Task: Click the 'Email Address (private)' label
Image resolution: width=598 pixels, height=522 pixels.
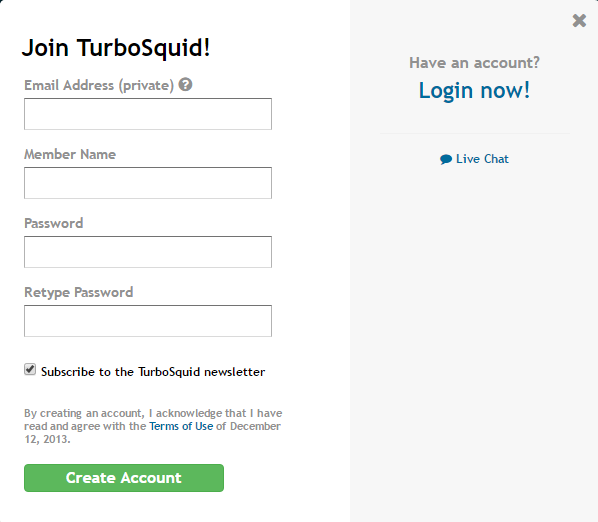Action: (x=99, y=85)
